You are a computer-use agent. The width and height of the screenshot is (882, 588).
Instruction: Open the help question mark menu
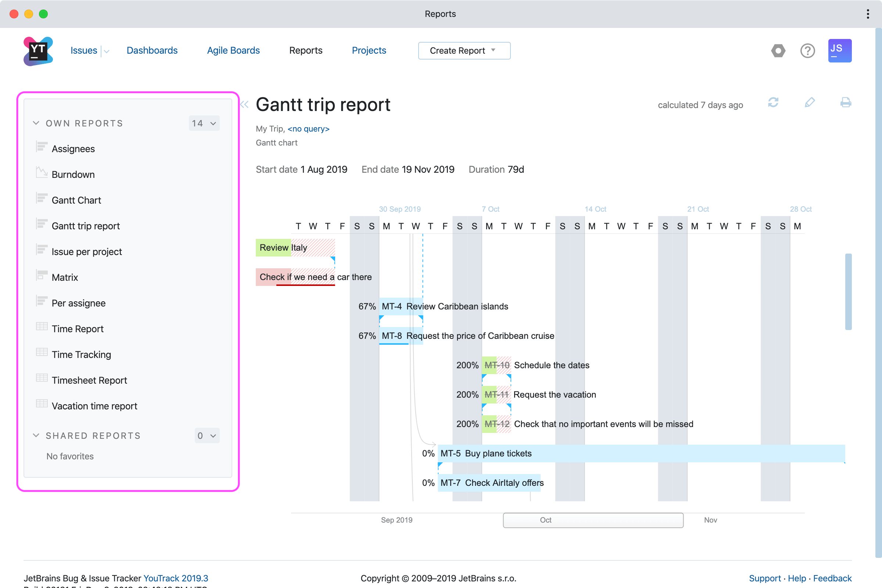[x=807, y=51]
